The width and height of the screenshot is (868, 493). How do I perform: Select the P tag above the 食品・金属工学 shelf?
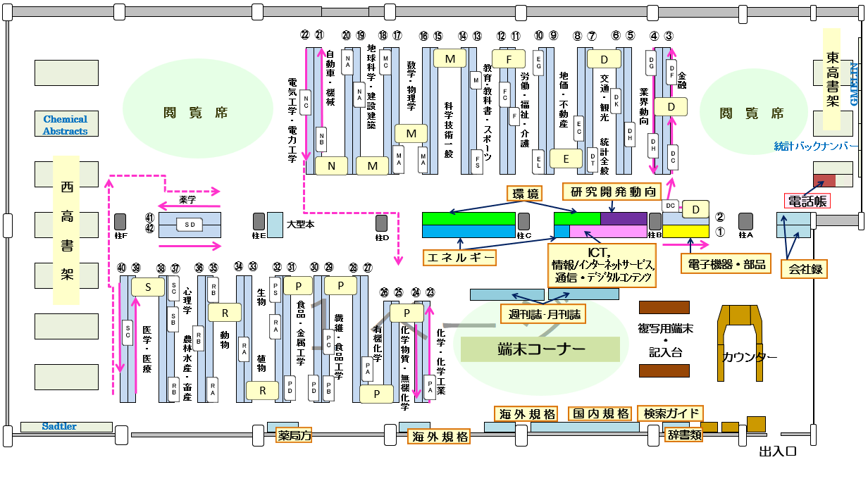point(297,287)
